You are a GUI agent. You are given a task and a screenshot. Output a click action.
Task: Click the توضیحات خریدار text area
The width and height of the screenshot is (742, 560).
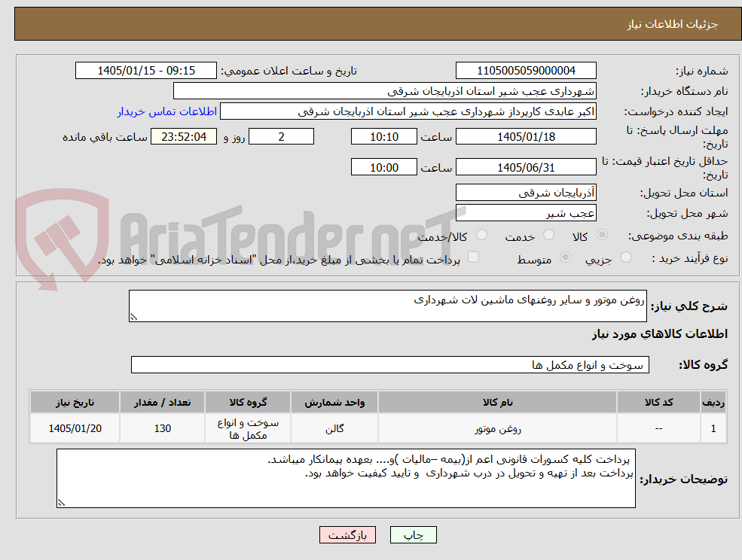(x=346, y=478)
